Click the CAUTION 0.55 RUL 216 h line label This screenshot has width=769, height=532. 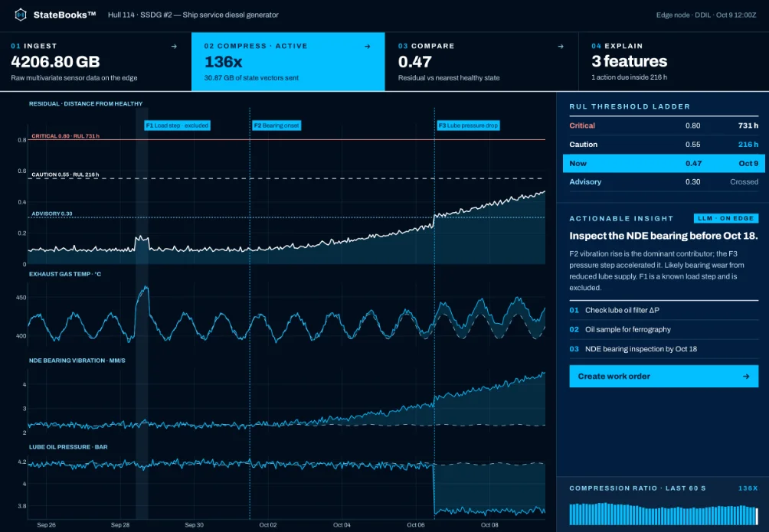(x=65, y=175)
